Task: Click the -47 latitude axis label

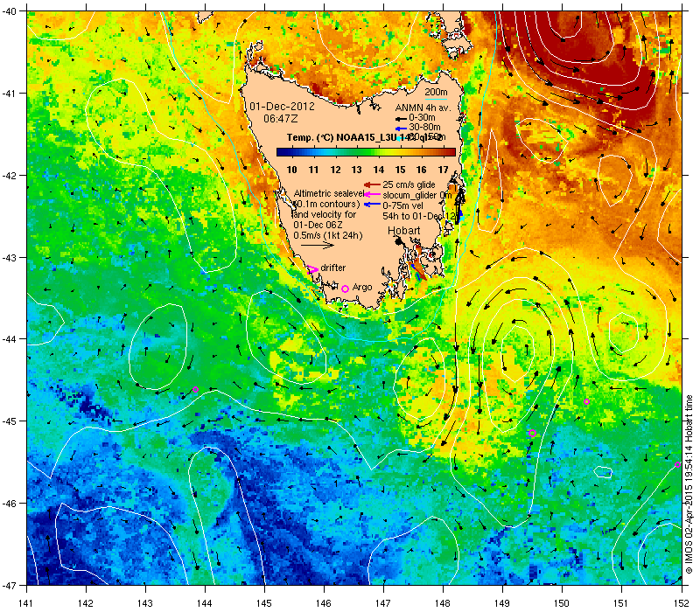Action: click(x=10, y=585)
